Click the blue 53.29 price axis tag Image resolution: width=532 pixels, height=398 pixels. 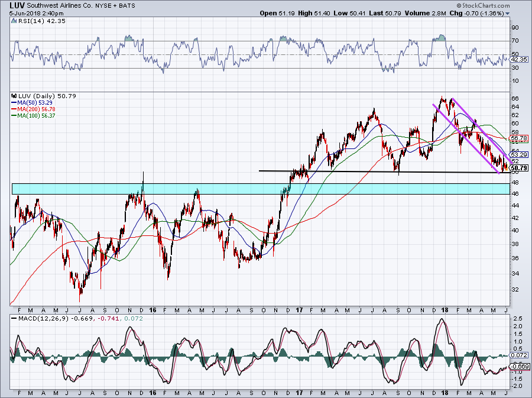tap(519, 154)
